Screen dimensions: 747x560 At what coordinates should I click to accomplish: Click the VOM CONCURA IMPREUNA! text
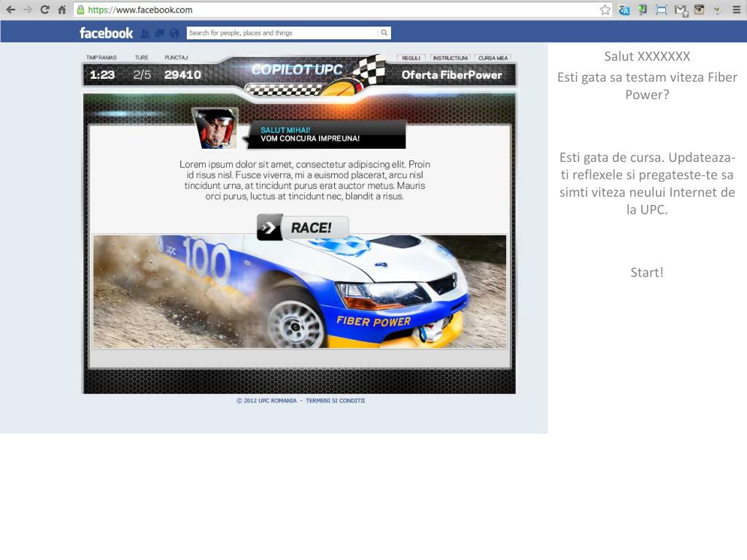(310, 139)
